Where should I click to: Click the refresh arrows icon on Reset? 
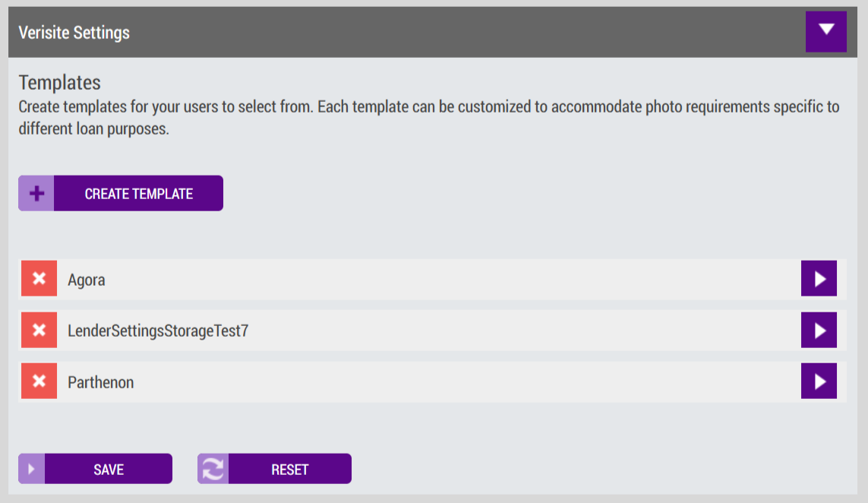[213, 469]
